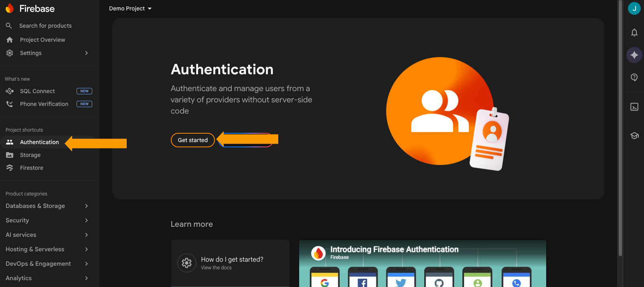Click the "What's new" label
The image size is (644, 287).
[17, 79]
